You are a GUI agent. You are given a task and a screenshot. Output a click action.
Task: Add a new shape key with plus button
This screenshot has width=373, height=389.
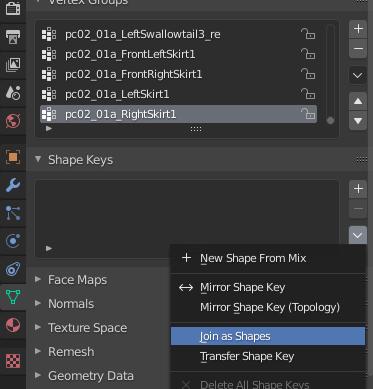coord(358,189)
